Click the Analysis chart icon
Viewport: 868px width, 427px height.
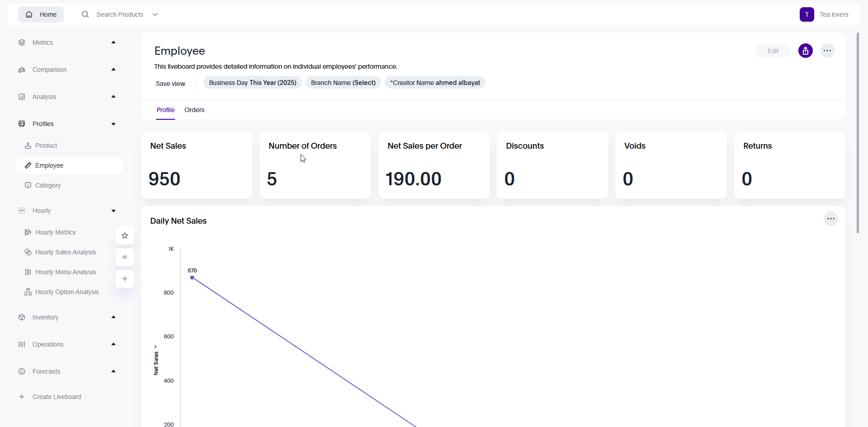pos(22,96)
